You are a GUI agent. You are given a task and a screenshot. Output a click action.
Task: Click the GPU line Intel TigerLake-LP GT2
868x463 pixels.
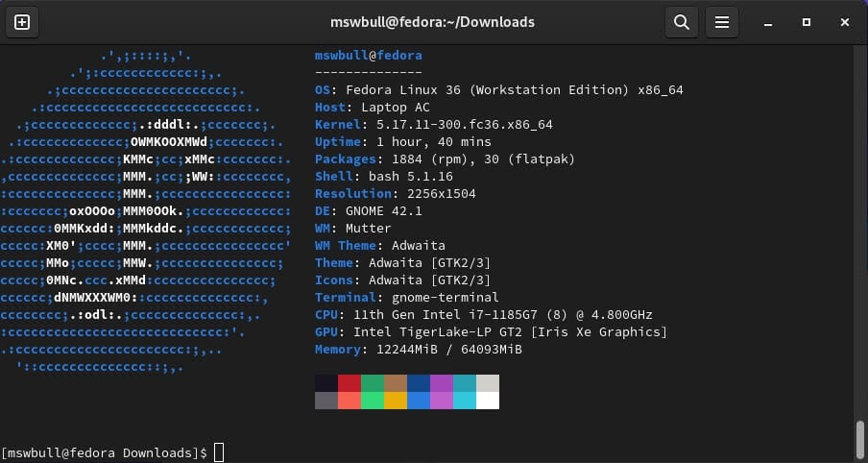point(491,332)
